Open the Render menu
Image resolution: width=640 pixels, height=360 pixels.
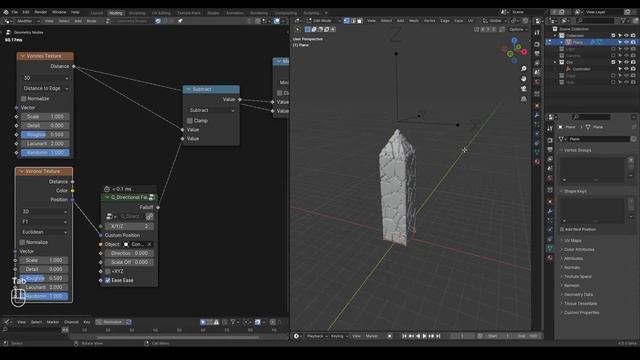coord(40,12)
